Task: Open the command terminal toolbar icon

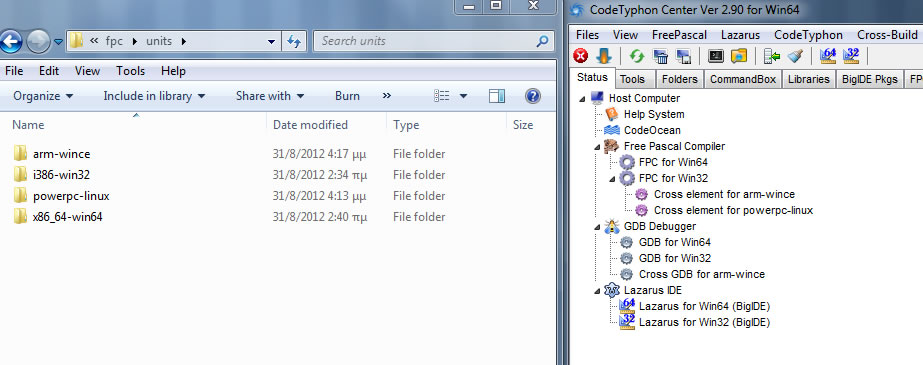Action: click(715, 56)
